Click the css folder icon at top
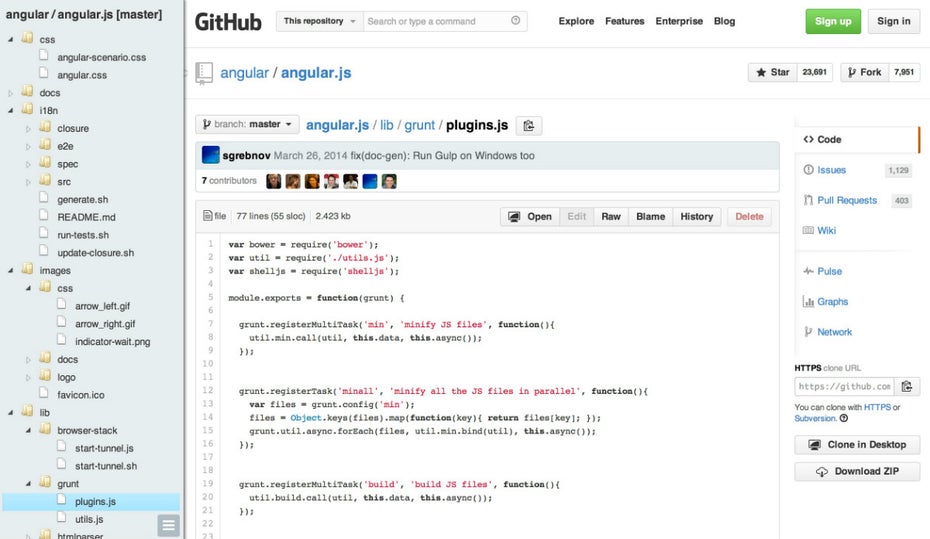 click(27, 38)
